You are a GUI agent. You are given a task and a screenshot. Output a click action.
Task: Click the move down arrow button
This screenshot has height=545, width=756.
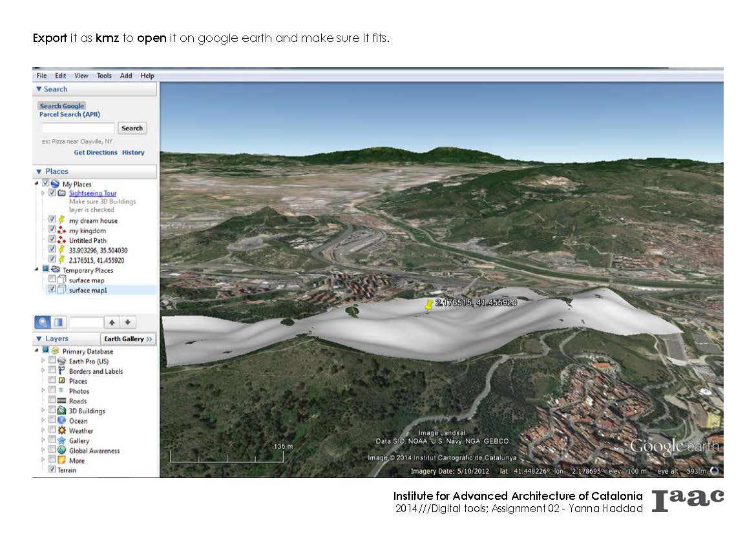(x=129, y=322)
